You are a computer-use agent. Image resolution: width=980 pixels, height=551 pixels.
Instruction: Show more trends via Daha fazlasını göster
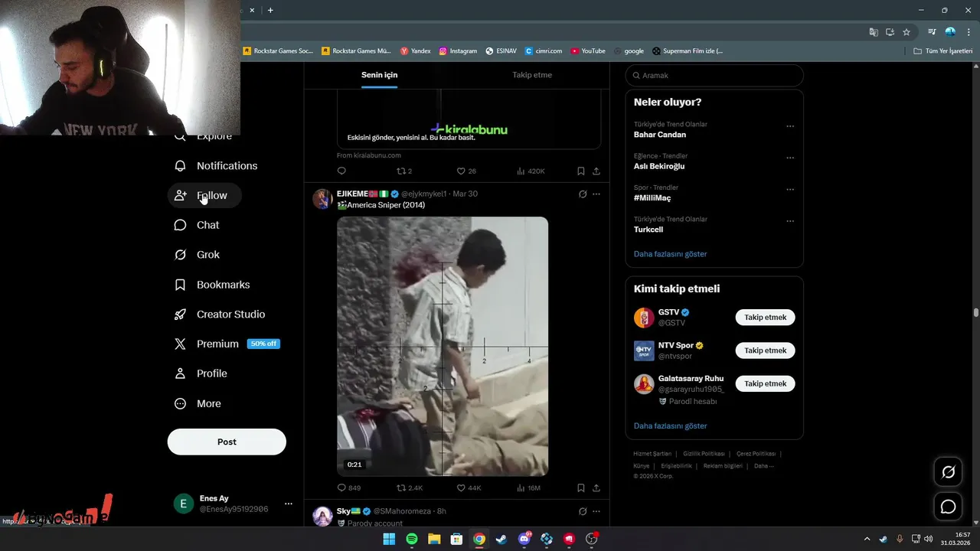point(671,254)
